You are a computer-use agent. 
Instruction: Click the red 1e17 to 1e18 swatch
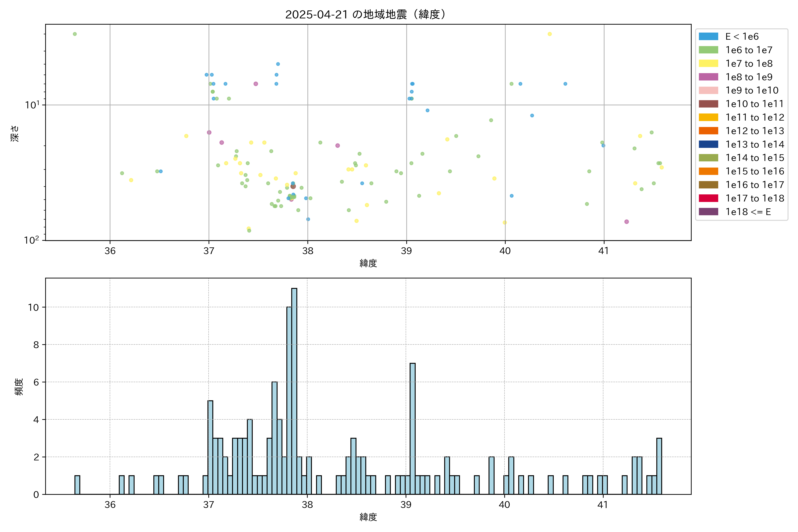(x=708, y=198)
